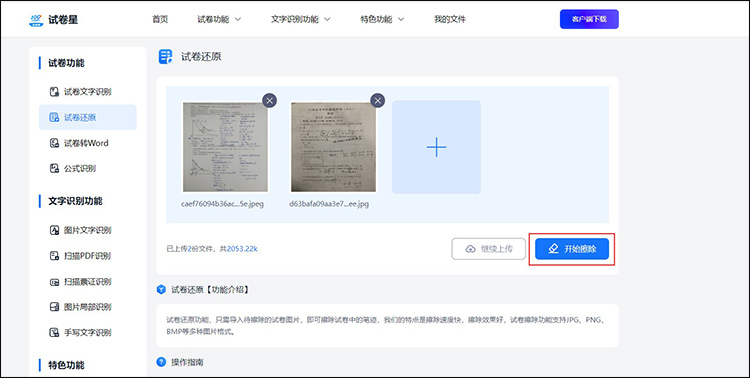
Task: Click the 试卷转Word sidebar icon
Action: 55,143
